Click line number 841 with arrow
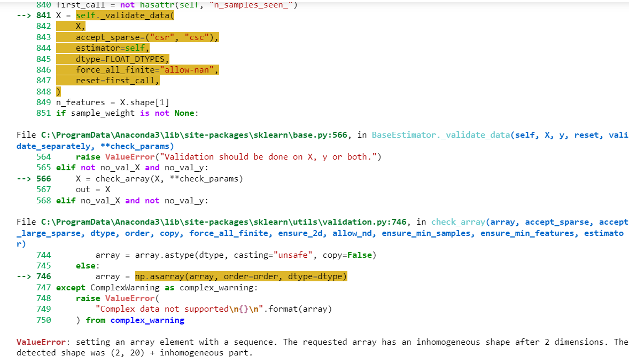This screenshot has width=629, height=364. 34,15
